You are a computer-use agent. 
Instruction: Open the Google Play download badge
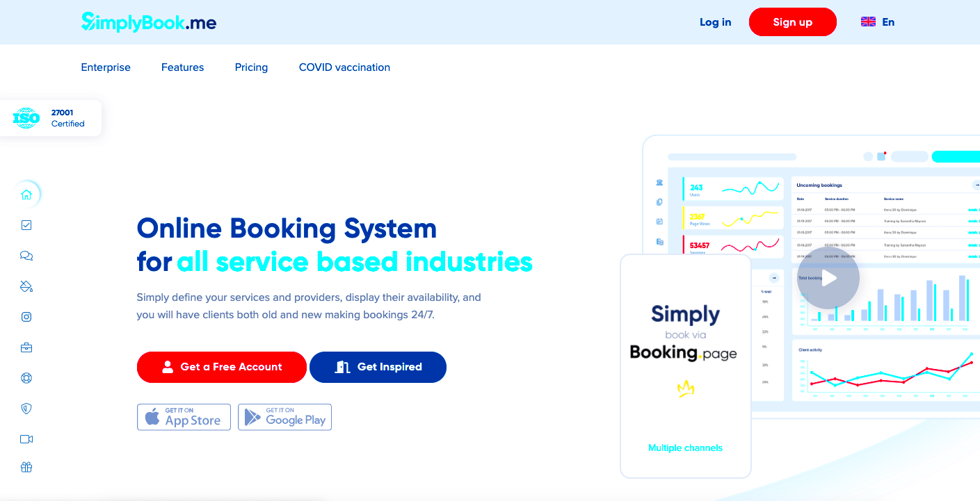[x=284, y=417]
